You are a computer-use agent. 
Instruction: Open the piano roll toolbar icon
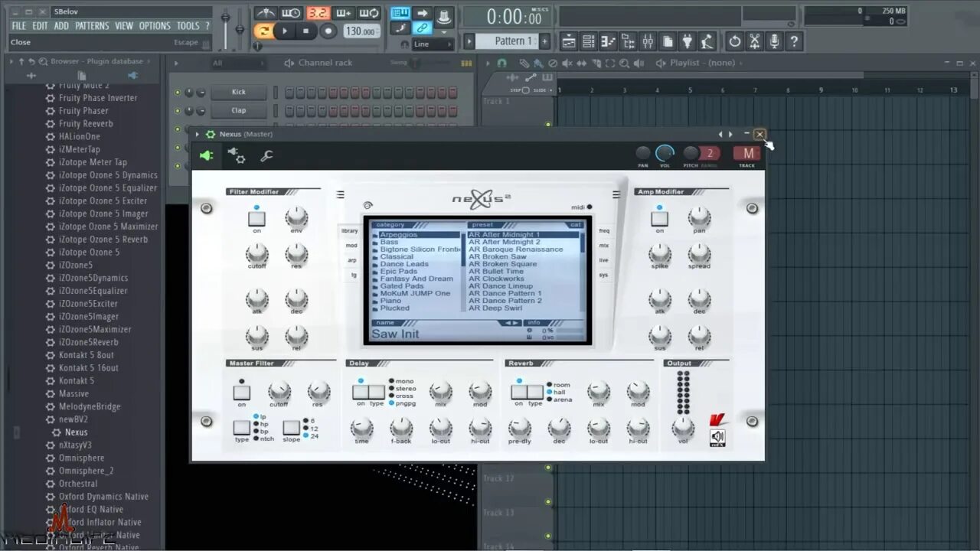click(608, 41)
